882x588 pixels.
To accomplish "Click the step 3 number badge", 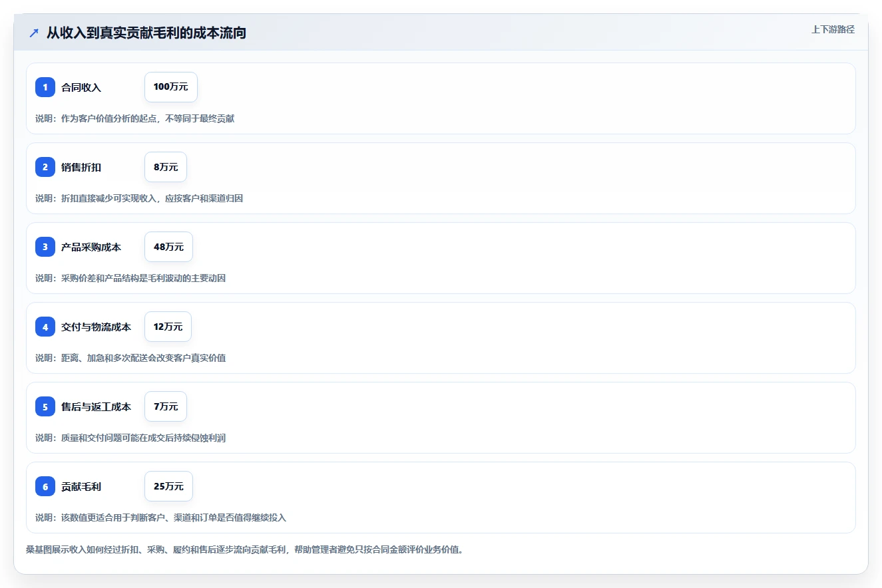I will 45,247.
